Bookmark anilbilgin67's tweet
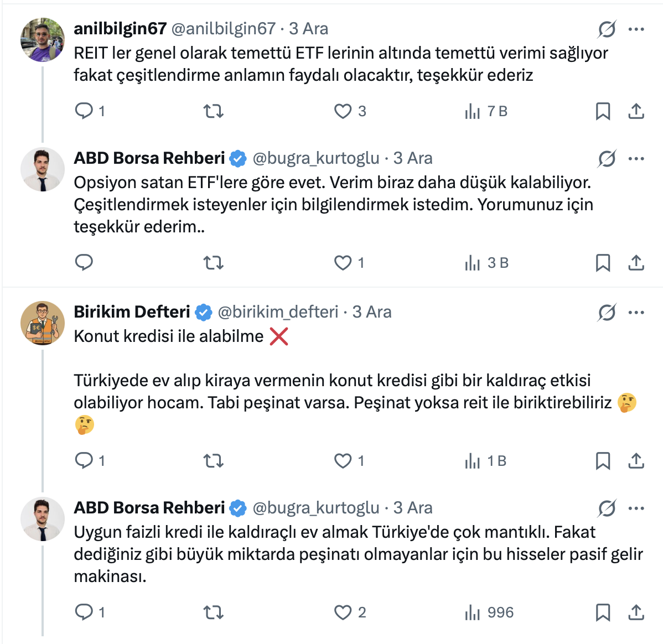 coord(603,111)
